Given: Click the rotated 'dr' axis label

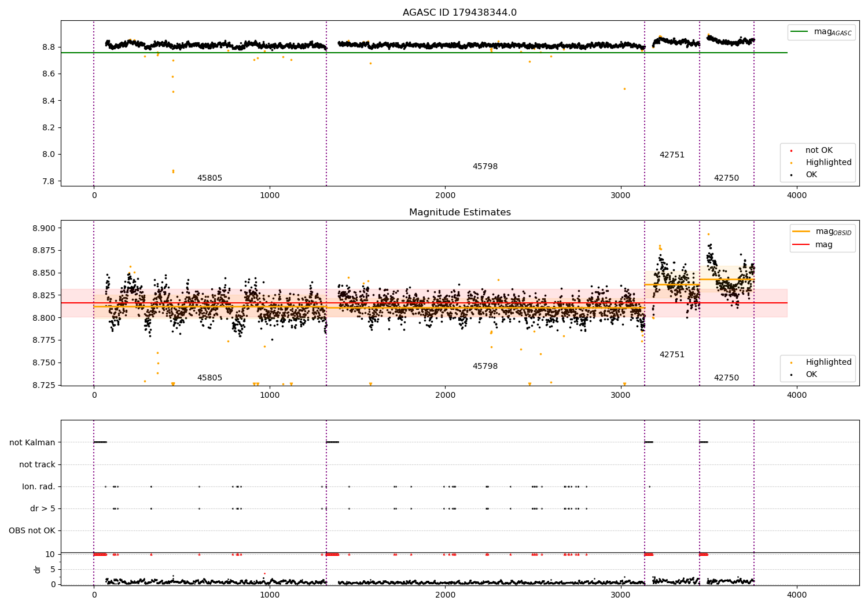Looking at the screenshot, I should point(38,569).
